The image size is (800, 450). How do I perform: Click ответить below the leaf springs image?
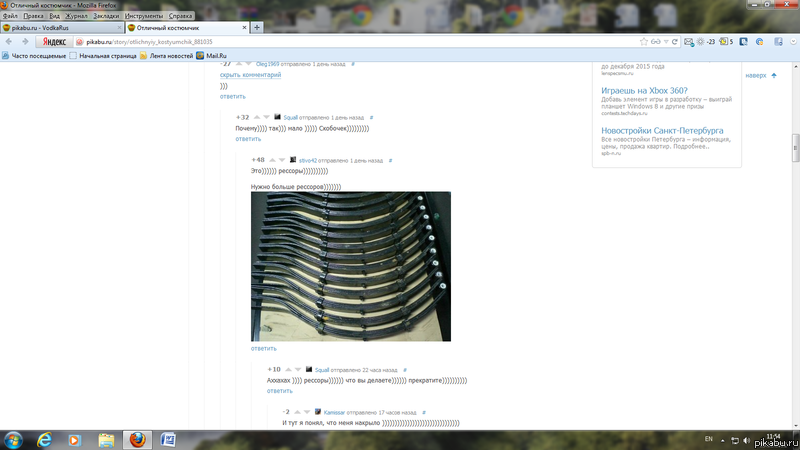pyautogui.click(x=264, y=348)
